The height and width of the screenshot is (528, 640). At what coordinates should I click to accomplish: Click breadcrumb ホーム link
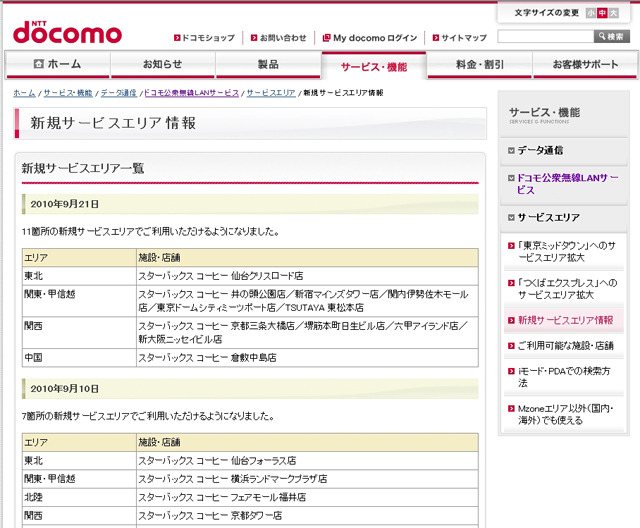pos(24,93)
